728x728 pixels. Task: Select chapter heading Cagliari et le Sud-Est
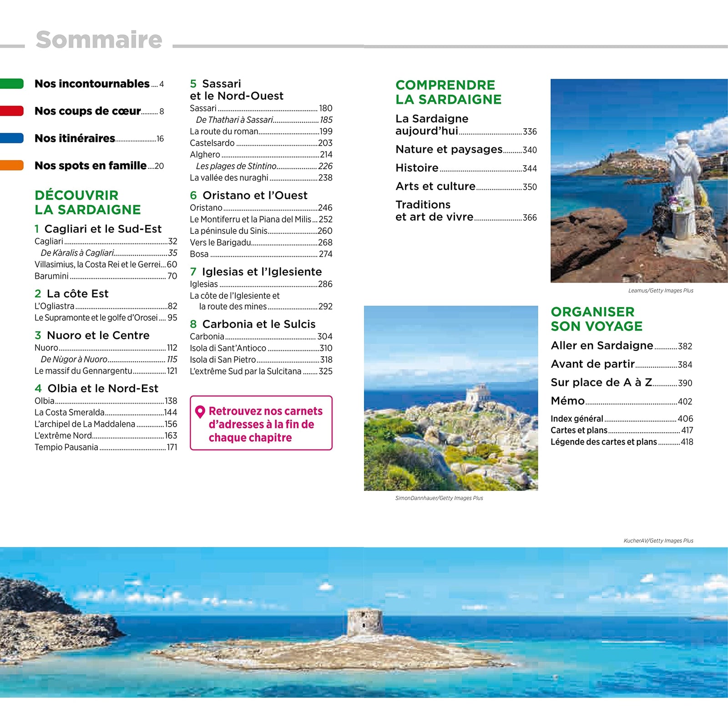103,229
